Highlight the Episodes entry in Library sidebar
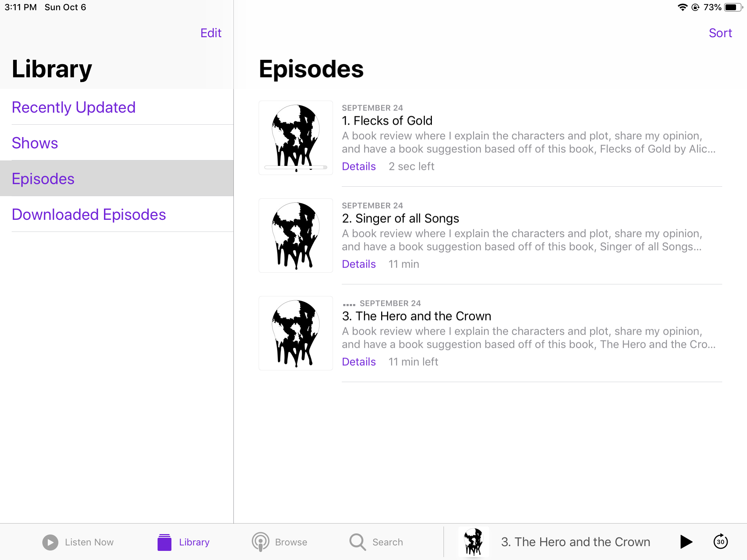747x560 pixels. pyautogui.click(x=43, y=178)
